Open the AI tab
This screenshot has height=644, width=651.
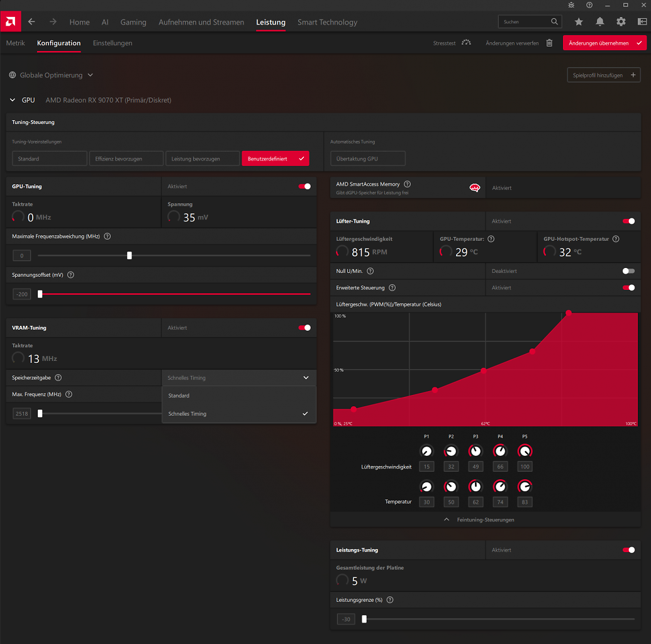tap(105, 22)
